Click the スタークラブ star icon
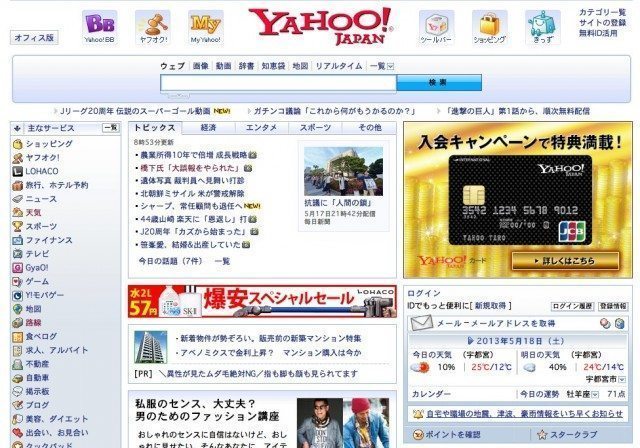 click(x=541, y=435)
